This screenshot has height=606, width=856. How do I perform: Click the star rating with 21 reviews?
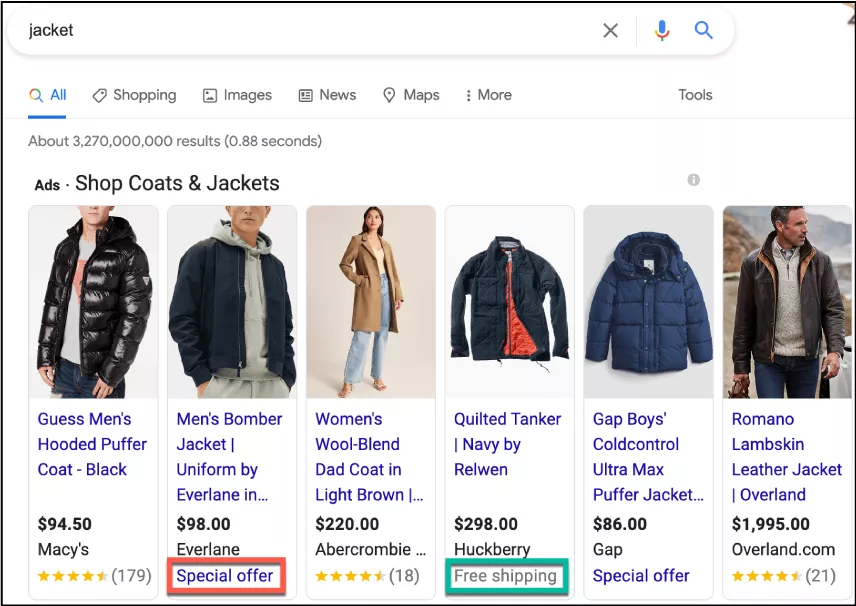pos(783,575)
